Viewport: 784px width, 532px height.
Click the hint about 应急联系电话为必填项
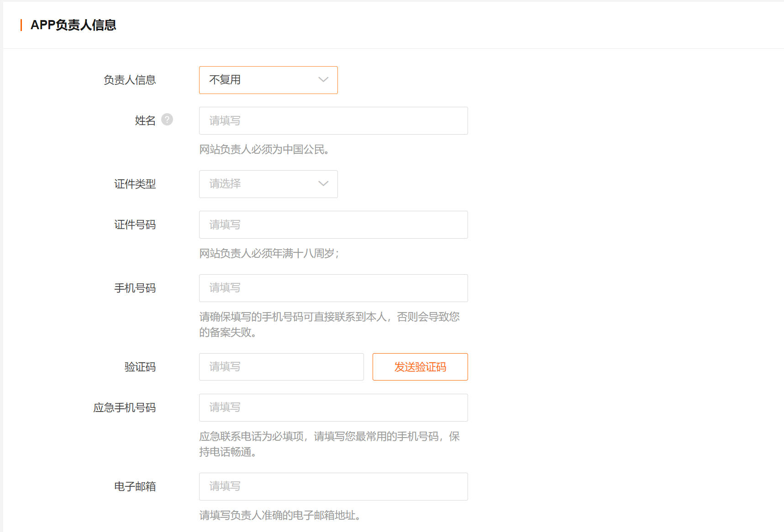click(x=330, y=444)
